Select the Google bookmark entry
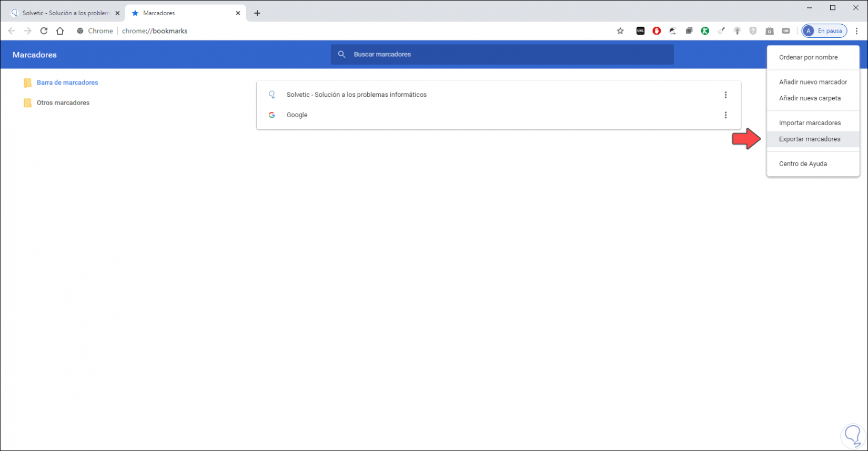Viewport: 868px width, 451px height. (498, 115)
